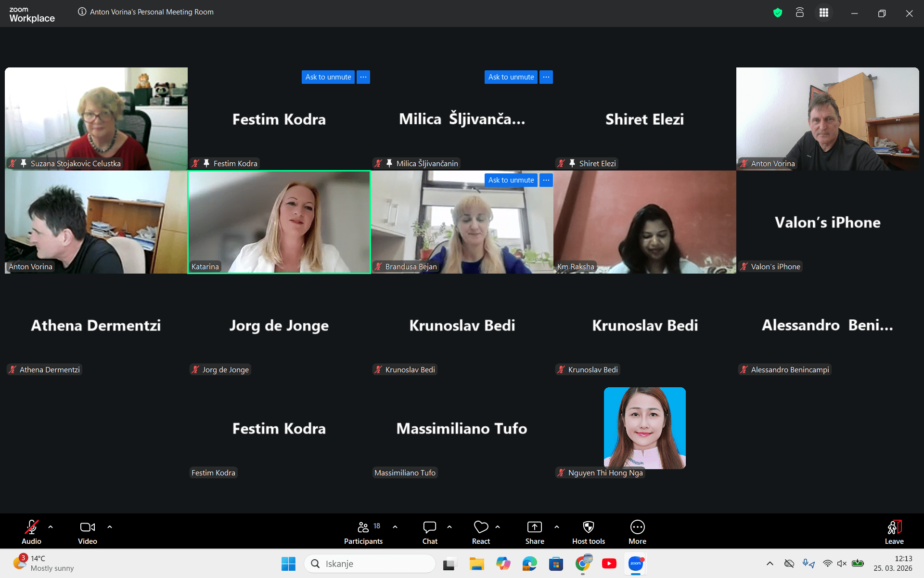Toggle the Windows volume mute icon
The height and width of the screenshot is (578, 924).
point(842,564)
